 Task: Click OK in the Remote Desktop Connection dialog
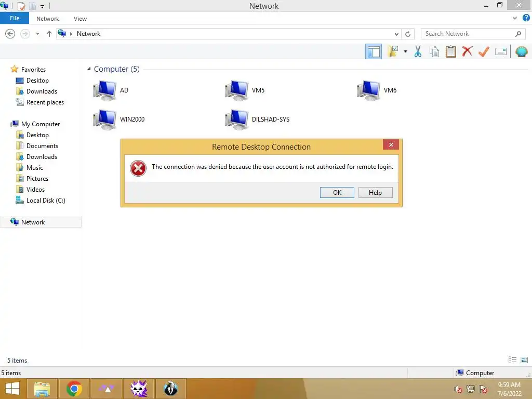coord(337,192)
